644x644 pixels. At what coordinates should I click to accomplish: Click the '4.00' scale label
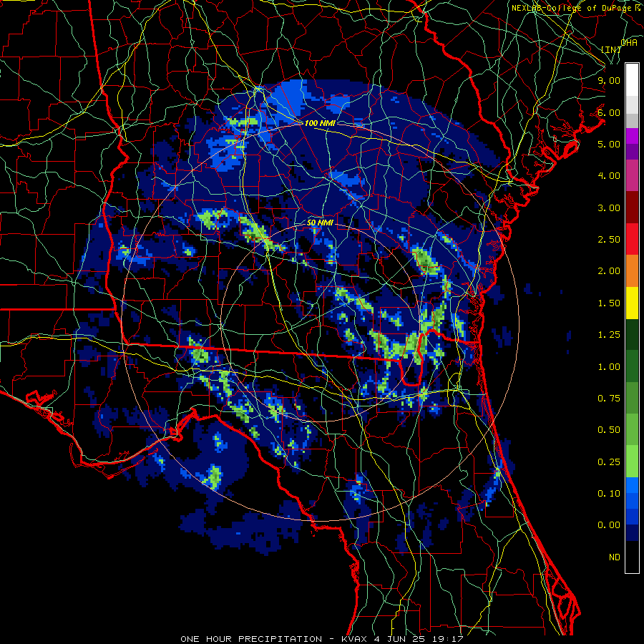[609, 176]
